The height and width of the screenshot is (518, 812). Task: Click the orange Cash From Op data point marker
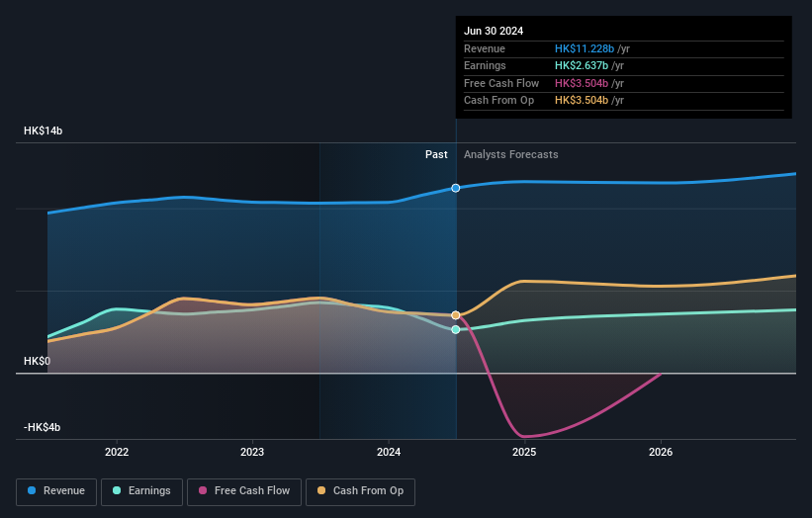455,315
